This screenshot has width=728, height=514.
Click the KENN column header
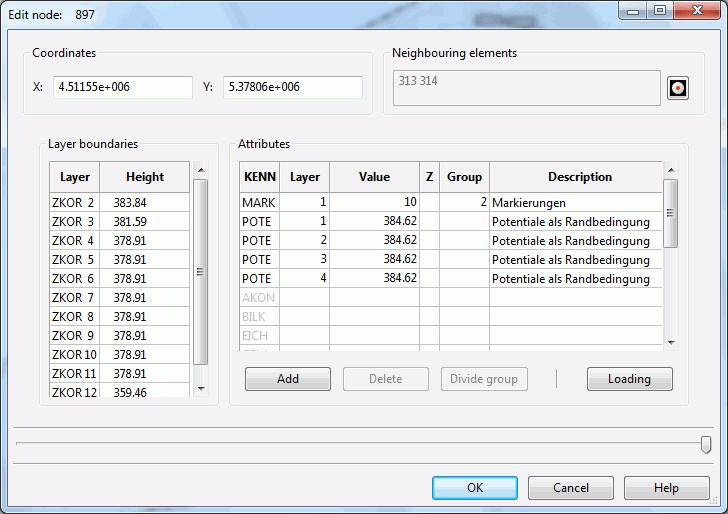pos(260,177)
